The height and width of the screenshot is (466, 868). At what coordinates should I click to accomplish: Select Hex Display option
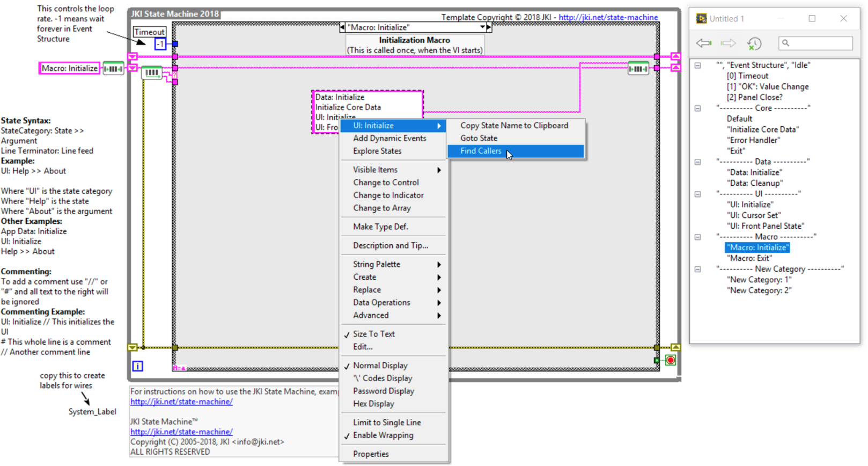tap(394, 404)
